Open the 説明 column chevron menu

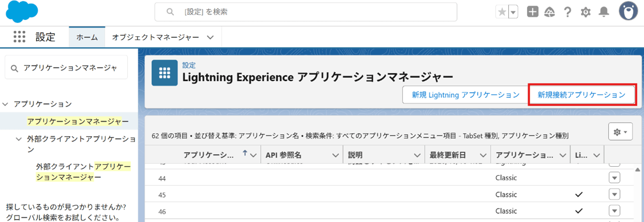(x=417, y=155)
